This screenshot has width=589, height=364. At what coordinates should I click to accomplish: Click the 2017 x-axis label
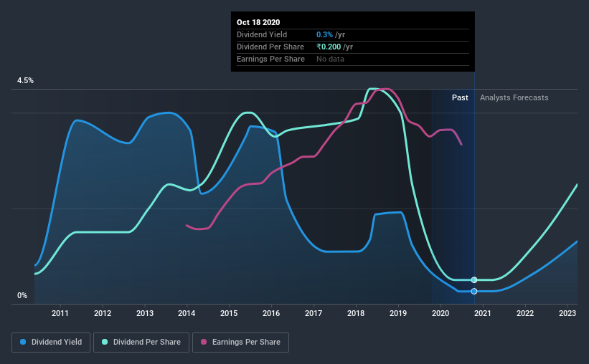point(314,313)
